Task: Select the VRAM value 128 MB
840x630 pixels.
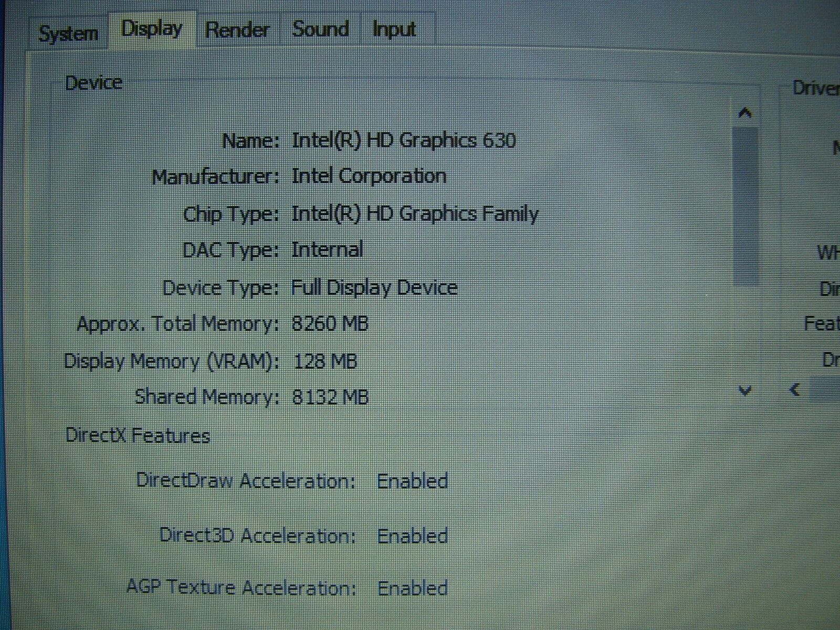Action: (x=325, y=361)
